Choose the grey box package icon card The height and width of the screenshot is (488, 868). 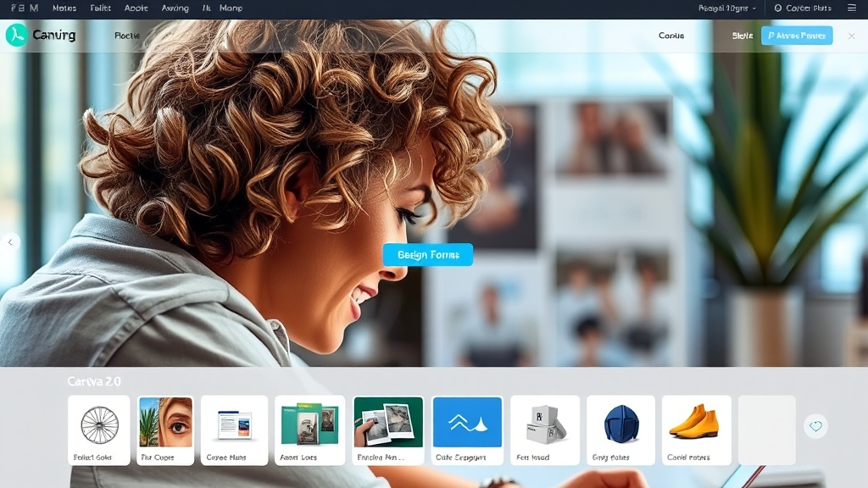[x=544, y=430]
